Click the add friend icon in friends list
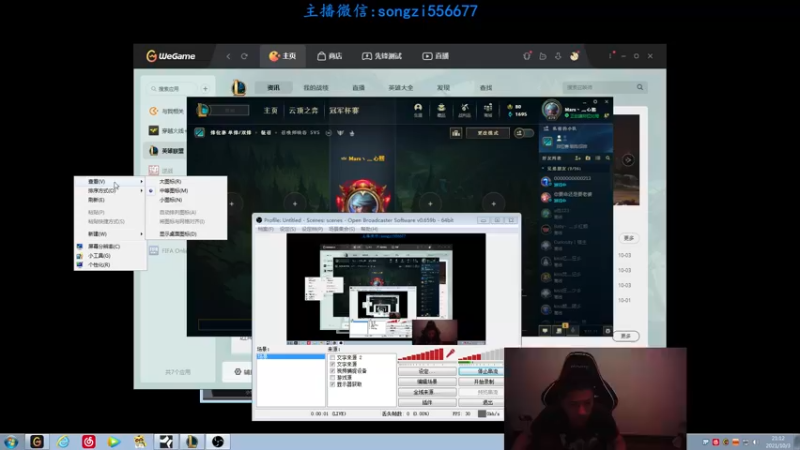 (578, 159)
